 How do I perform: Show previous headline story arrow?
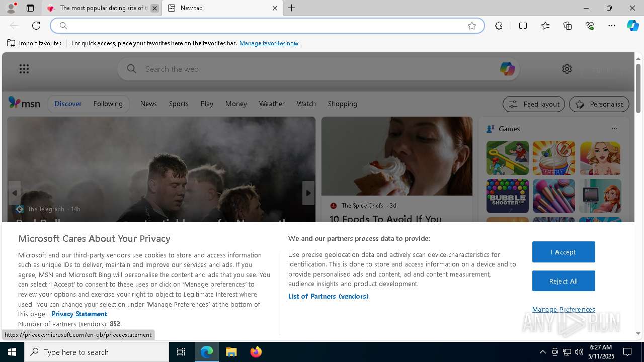coord(15,193)
